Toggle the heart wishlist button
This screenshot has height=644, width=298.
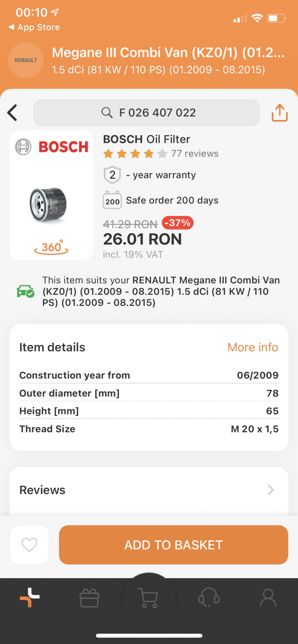click(x=29, y=545)
